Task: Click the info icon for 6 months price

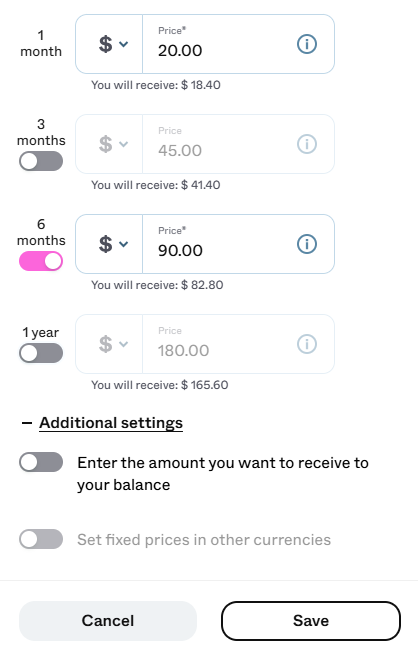Action: click(307, 244)
